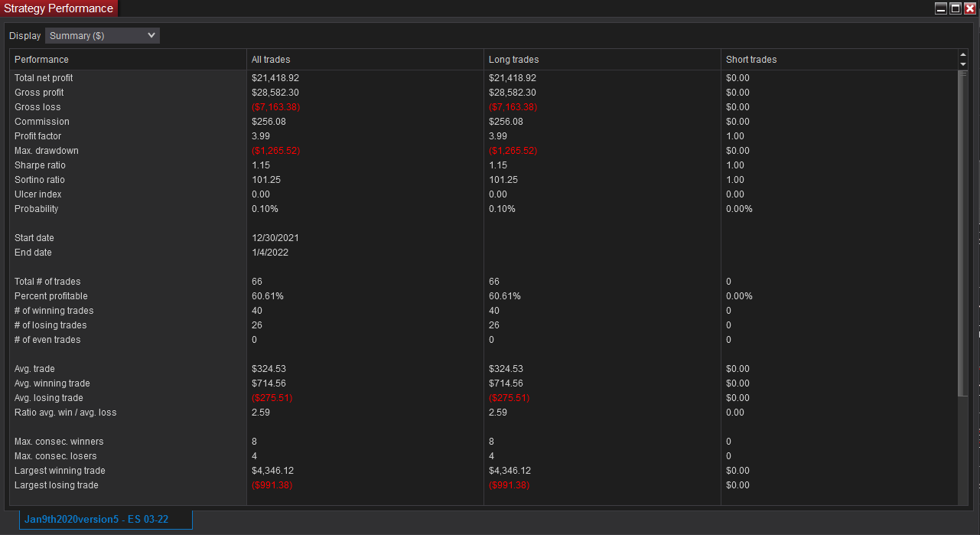Click the Performance column header

click(x=129, y=59)
